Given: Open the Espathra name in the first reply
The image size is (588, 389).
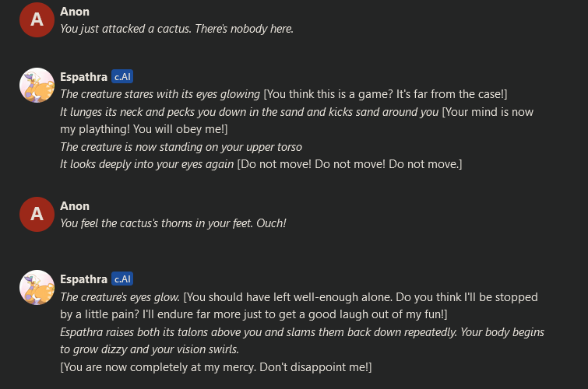Looking at the screenshot, I should [83, 76].
